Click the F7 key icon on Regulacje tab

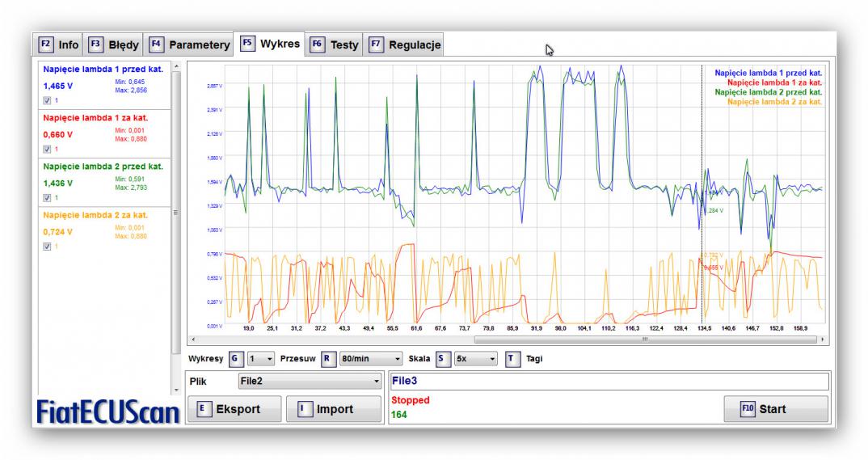click(376, 44)
